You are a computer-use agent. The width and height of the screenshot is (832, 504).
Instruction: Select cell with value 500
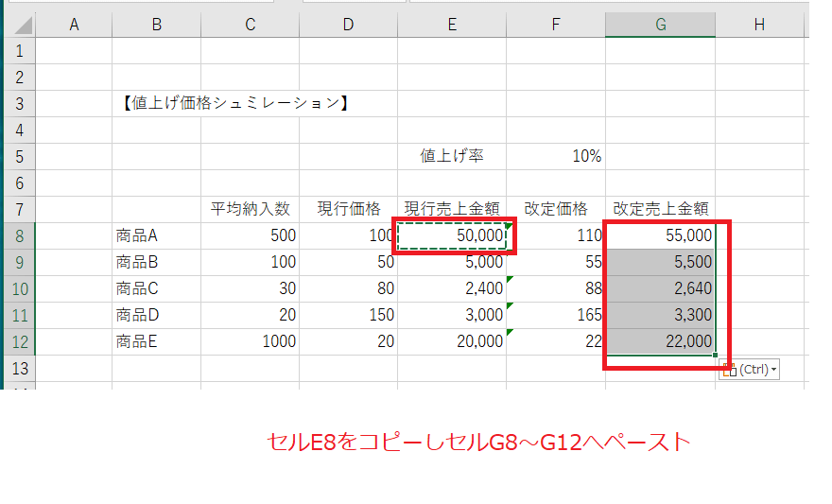click(250, 236)
